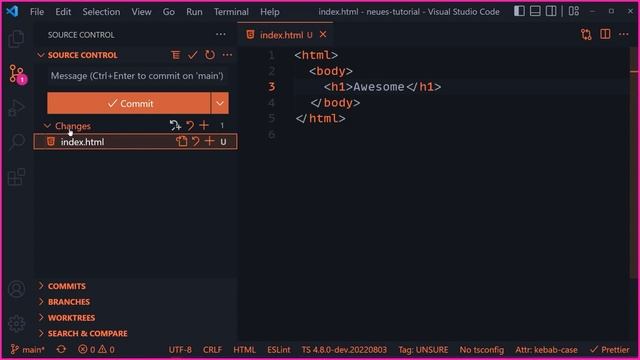Click line number 3 in gutter
This screenshot has width=640, height=360.
pyautogui.click(x=272, y=87)
